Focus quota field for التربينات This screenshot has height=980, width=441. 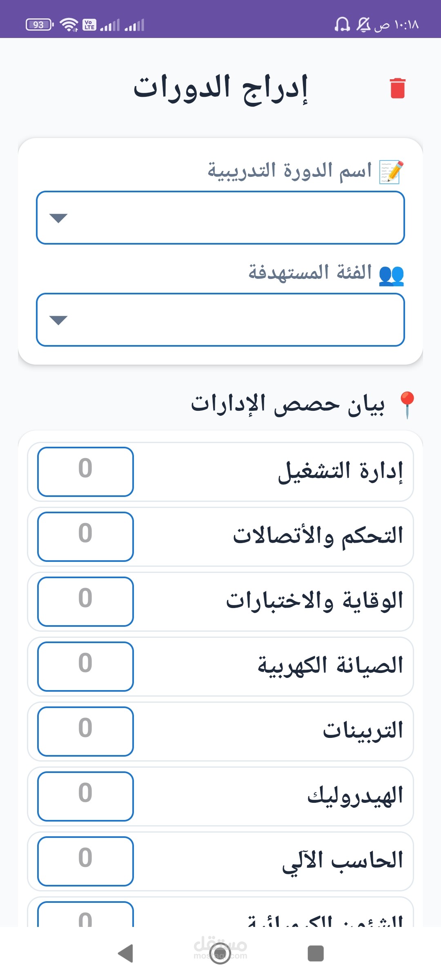85,731
